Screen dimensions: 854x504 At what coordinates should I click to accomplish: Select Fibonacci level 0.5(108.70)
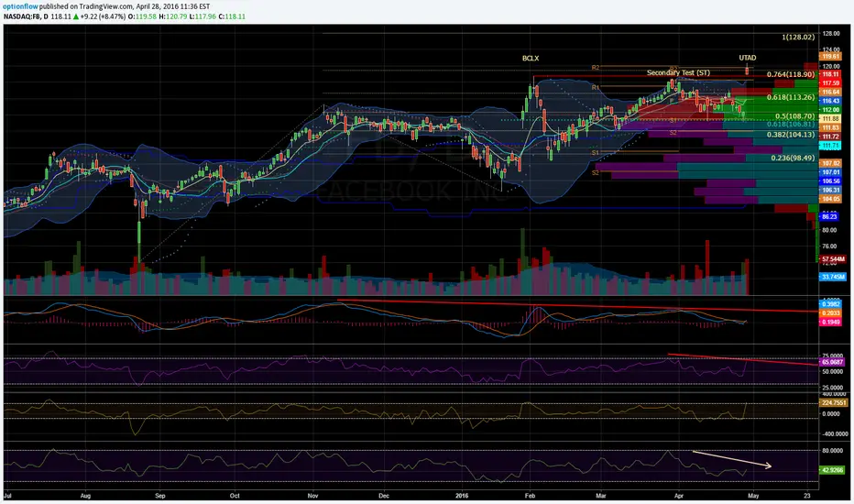794,116
